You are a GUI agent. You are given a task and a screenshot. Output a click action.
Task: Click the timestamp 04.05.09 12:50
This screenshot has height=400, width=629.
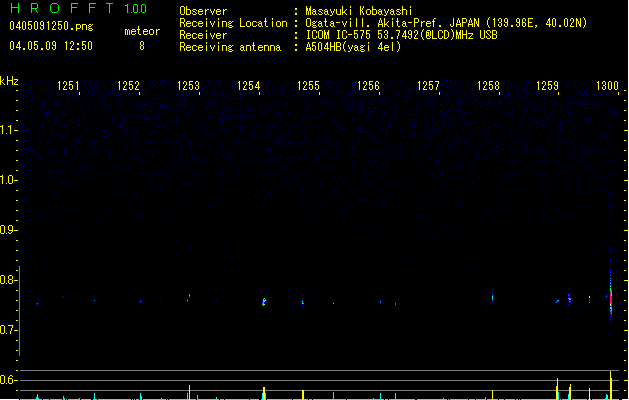[x=51, y=46]
